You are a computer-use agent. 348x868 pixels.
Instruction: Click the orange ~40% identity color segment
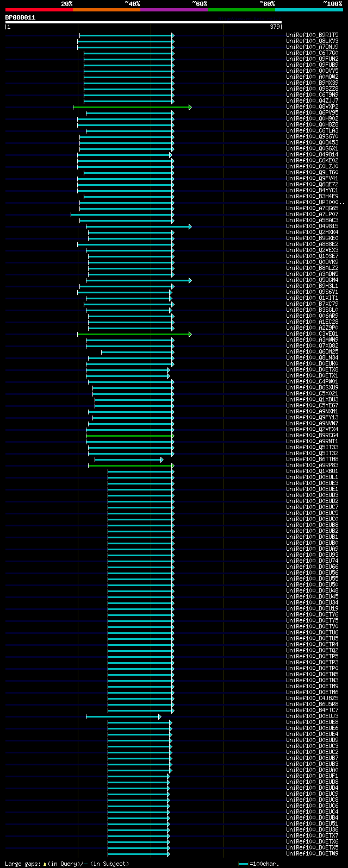coord(107,10)
